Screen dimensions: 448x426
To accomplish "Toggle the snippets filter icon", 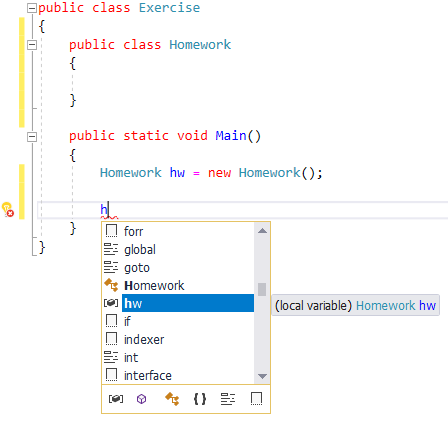I will (256, 399).
